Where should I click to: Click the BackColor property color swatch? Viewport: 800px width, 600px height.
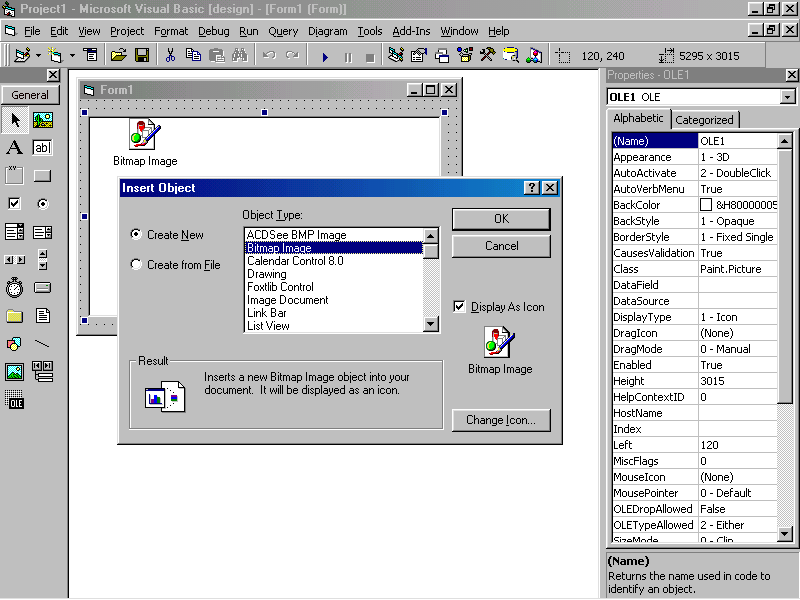(x=706, y=205)
